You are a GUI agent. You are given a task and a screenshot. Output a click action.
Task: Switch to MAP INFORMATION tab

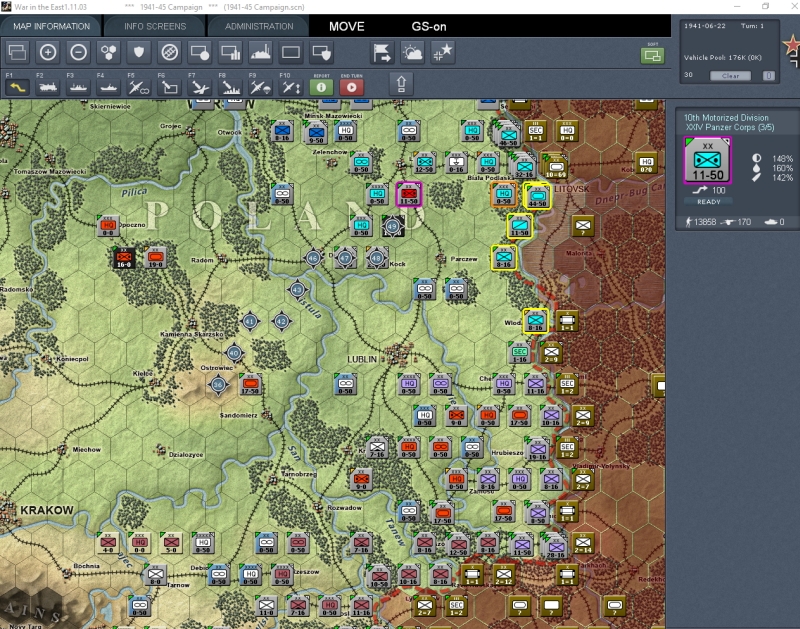pyautogui.click(x=51, y=26)
